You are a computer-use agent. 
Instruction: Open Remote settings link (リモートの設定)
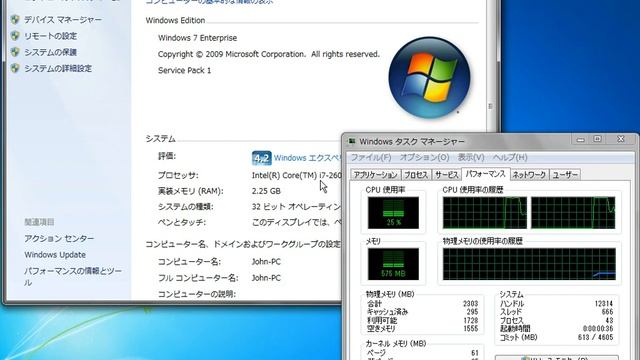coord(50,36)
